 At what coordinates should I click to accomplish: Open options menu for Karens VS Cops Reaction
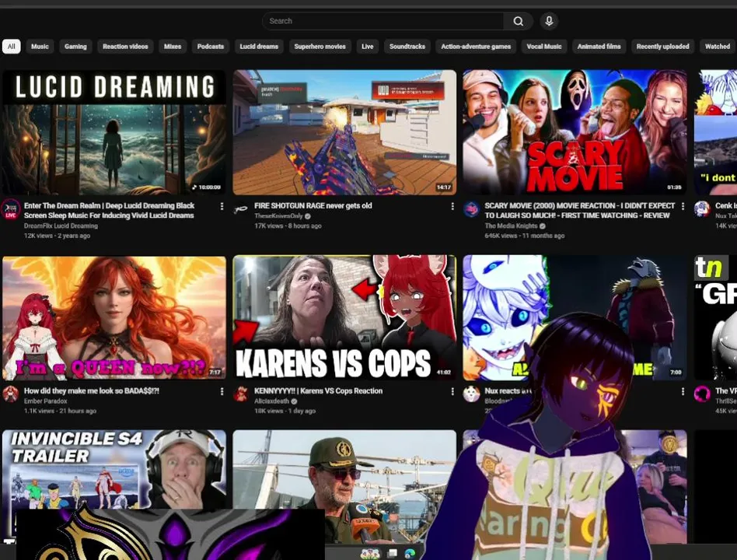452,391
